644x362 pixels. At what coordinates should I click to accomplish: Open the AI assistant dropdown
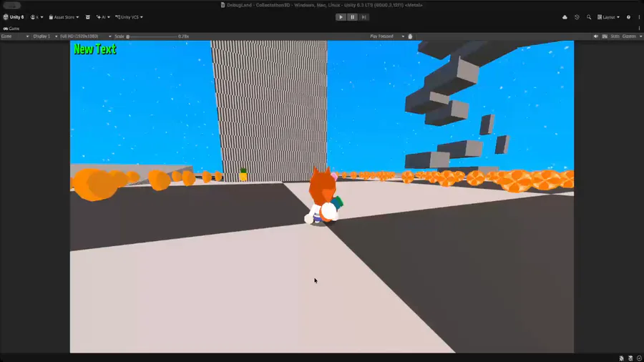[x=102, y=17]
